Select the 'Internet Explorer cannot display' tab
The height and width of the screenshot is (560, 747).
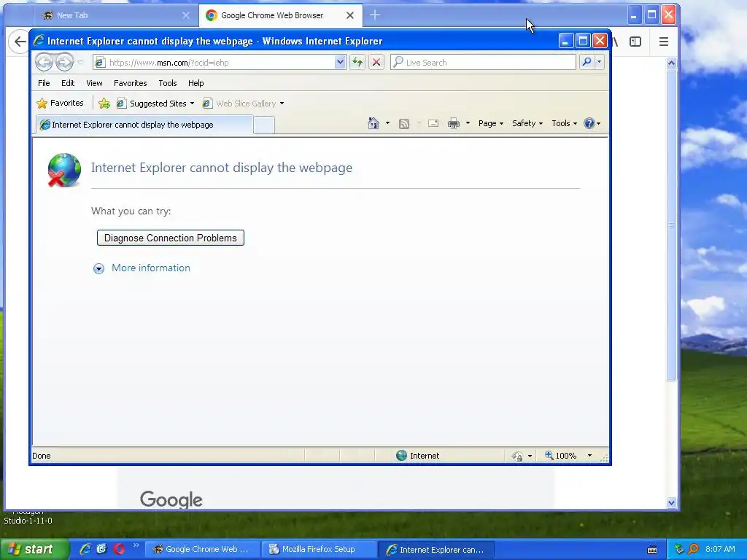tap(144, 125)
